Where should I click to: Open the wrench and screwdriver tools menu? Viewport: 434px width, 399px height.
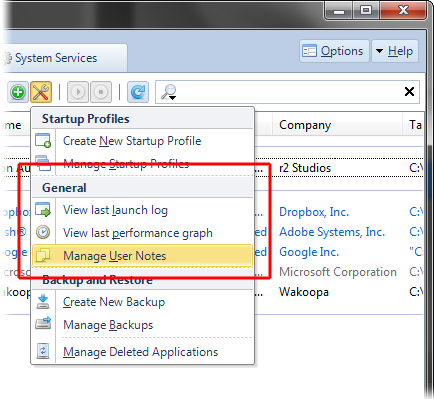coord(41,92)
